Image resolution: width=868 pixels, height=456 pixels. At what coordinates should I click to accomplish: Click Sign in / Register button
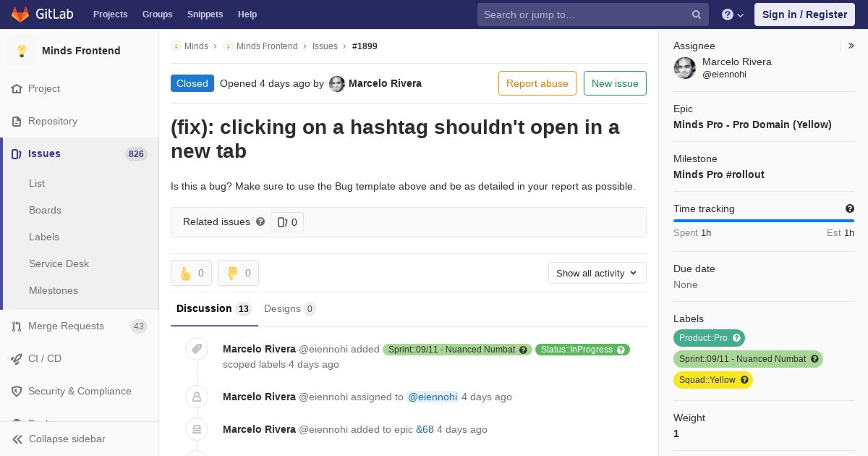point(804,14)
